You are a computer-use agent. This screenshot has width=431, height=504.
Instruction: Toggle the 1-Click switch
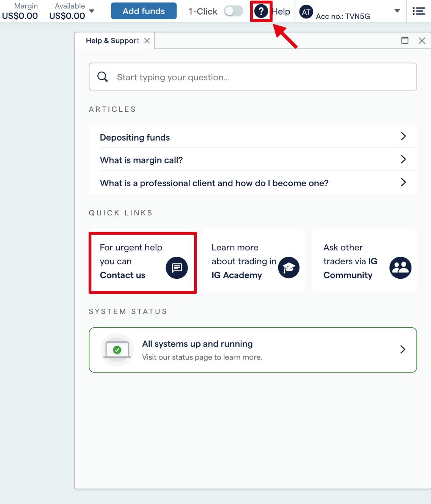(234, 11)
